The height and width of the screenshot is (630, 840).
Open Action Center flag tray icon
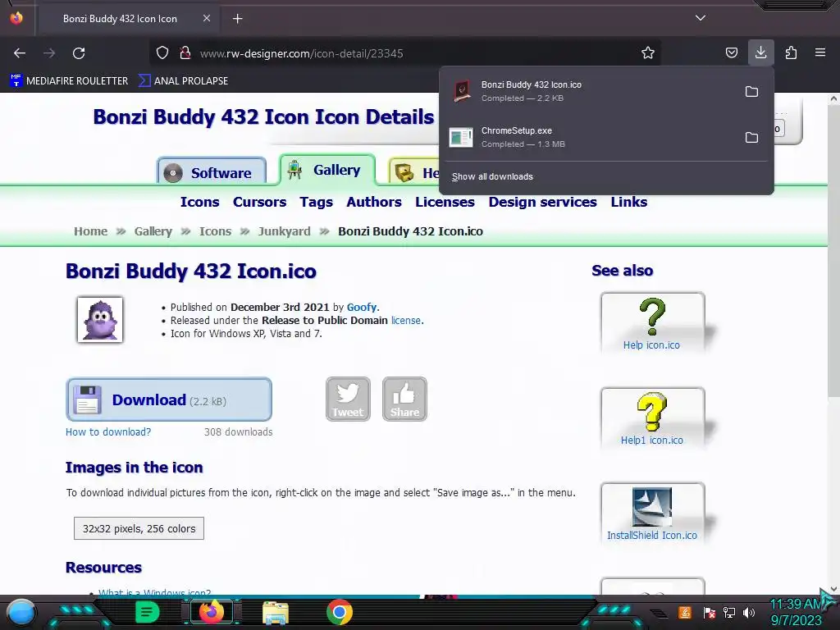coord(710,613)
